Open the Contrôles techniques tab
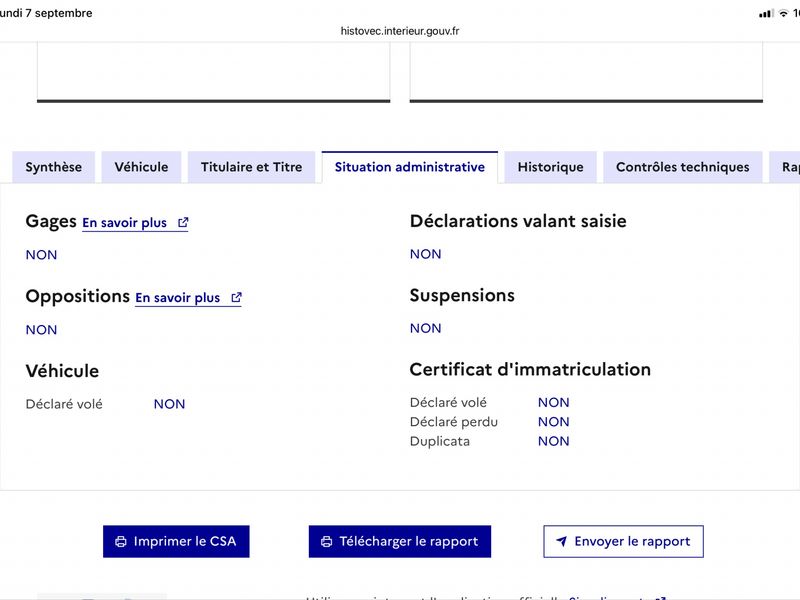Viewport: 800px width, 600px height. click(683, 167)
